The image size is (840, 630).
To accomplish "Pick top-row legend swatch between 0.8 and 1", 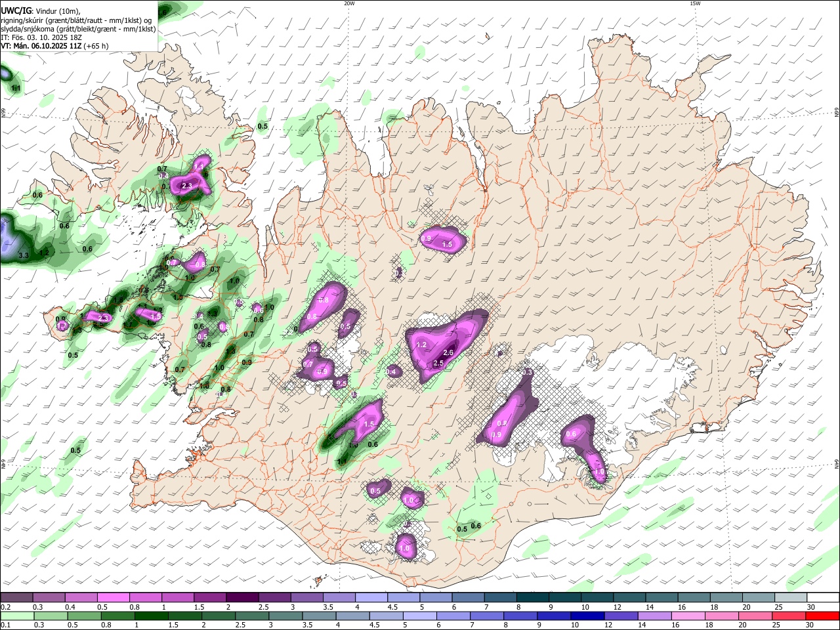I will click(145, 598).
